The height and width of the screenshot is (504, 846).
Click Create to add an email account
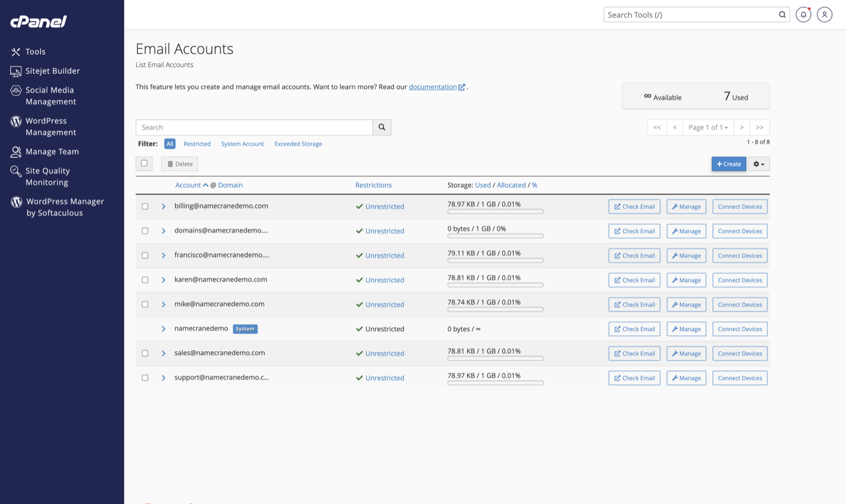[728, 164]
